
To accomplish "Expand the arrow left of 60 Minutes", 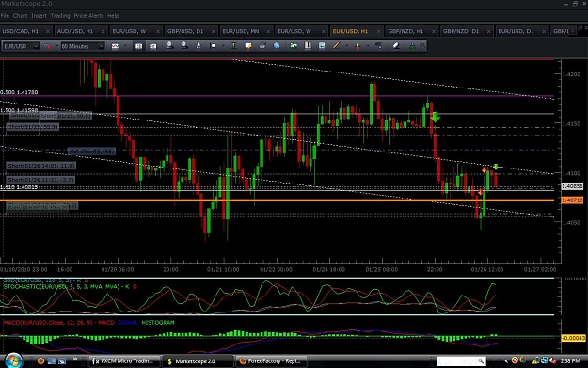I will (x=57, y=46).
